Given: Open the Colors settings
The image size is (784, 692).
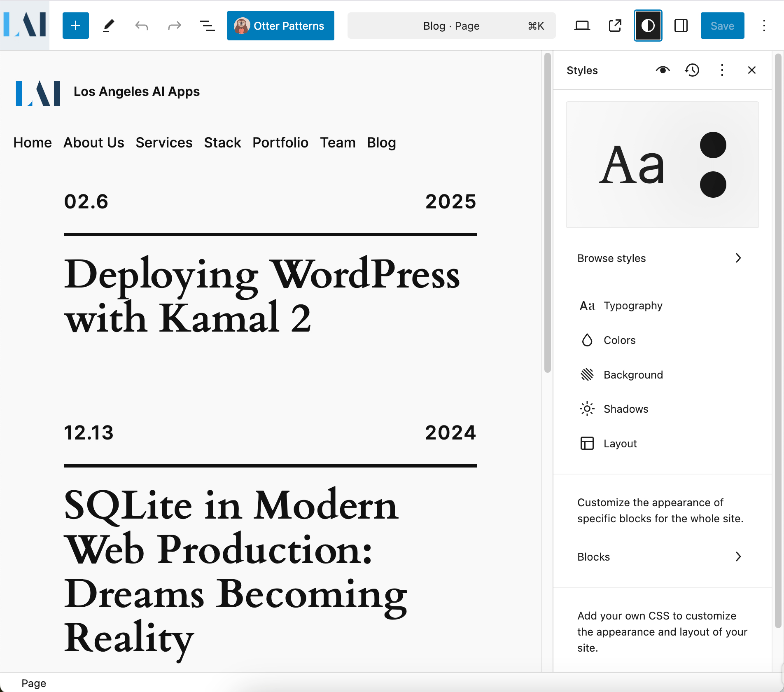Looking at the screenshot, I should tap(619, 340).
